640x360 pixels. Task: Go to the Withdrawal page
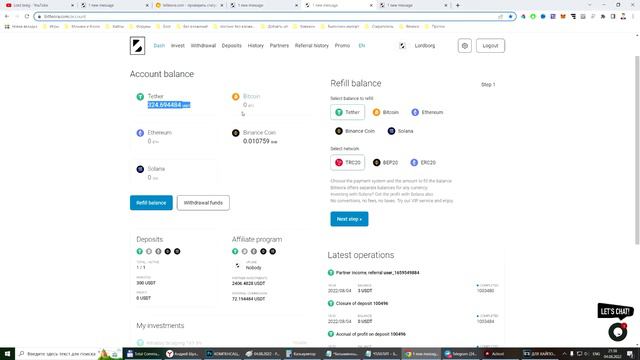click(203, 46)
